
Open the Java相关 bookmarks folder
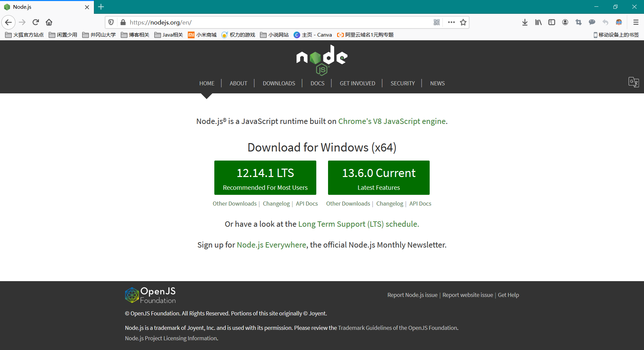click(x=169, y=35)
